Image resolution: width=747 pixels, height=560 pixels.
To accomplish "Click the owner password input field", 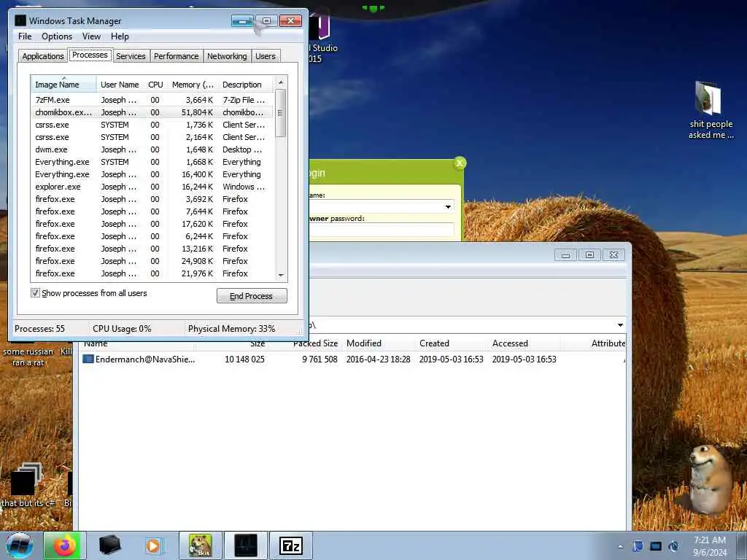I will click(381, 230).
